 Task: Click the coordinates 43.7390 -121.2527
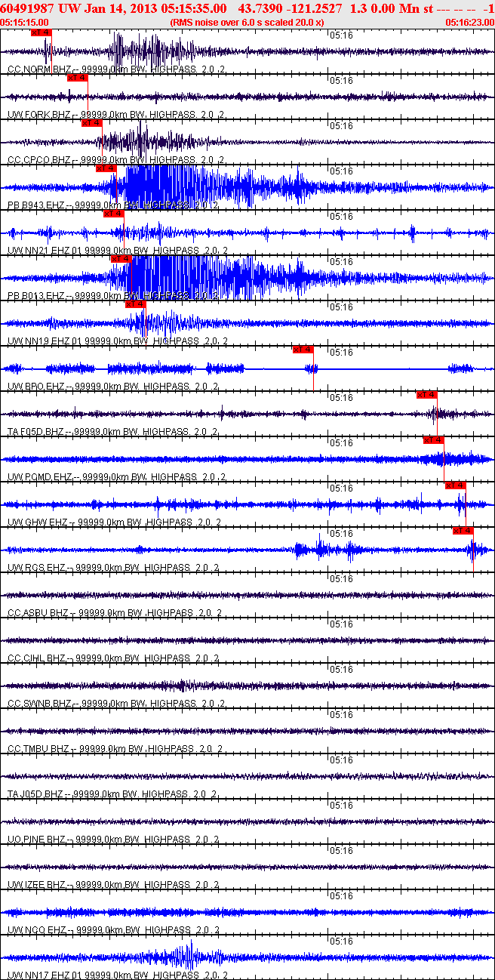289,8
